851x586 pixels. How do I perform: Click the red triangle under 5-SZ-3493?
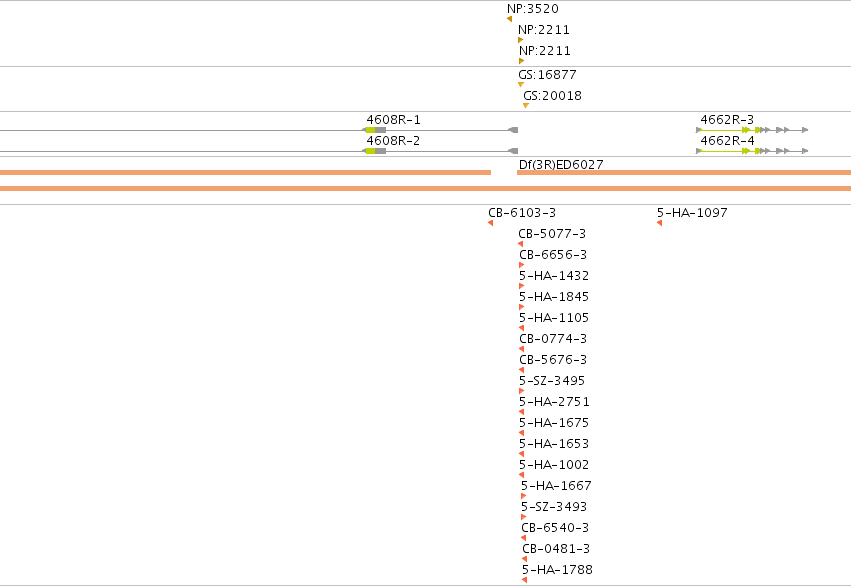point(524,517)
